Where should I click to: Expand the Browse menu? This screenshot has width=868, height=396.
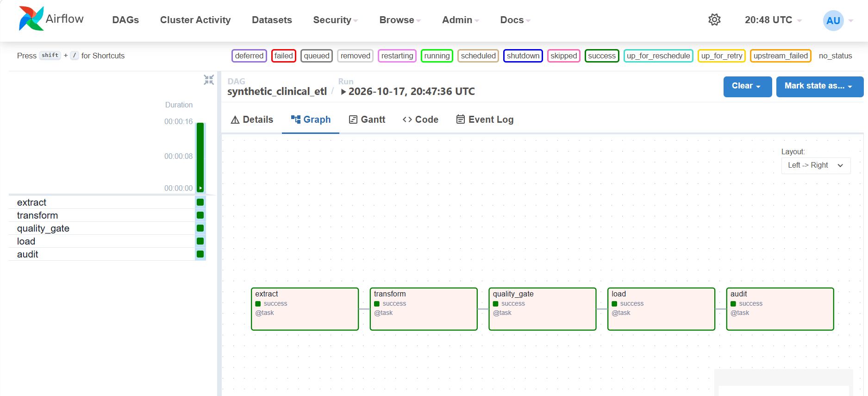coord(400,20)
